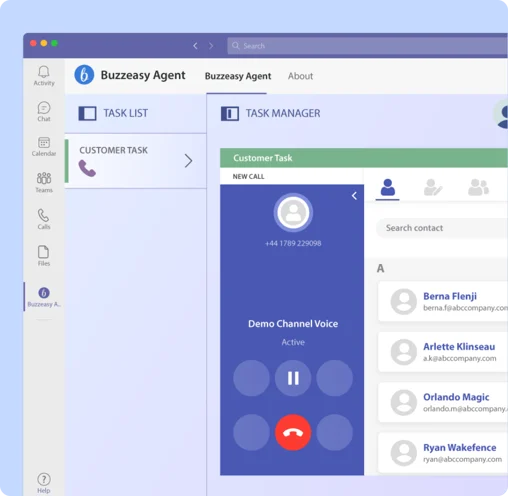Select the single contact tab icon
This screenshot has height=496, width=508.
(x=388, y=187)
